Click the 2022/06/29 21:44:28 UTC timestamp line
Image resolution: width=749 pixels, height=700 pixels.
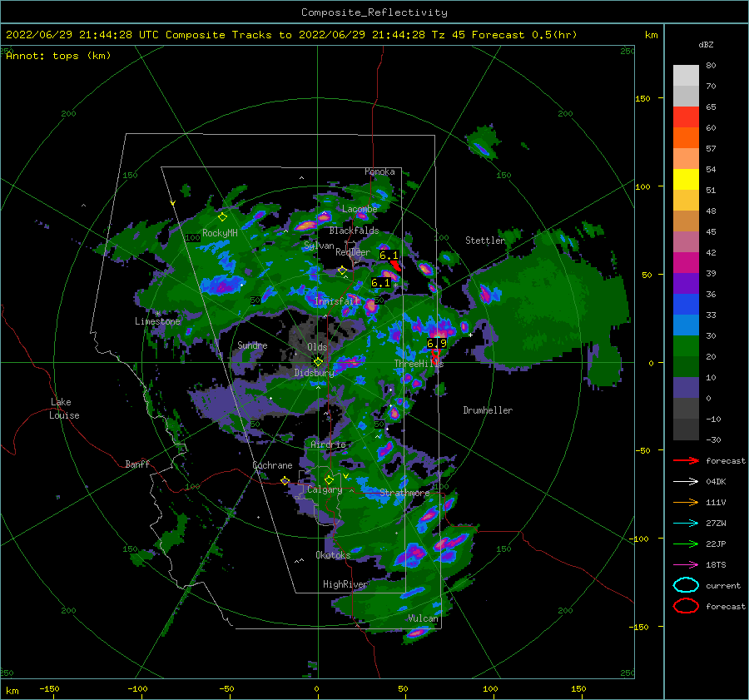point(291,35)
